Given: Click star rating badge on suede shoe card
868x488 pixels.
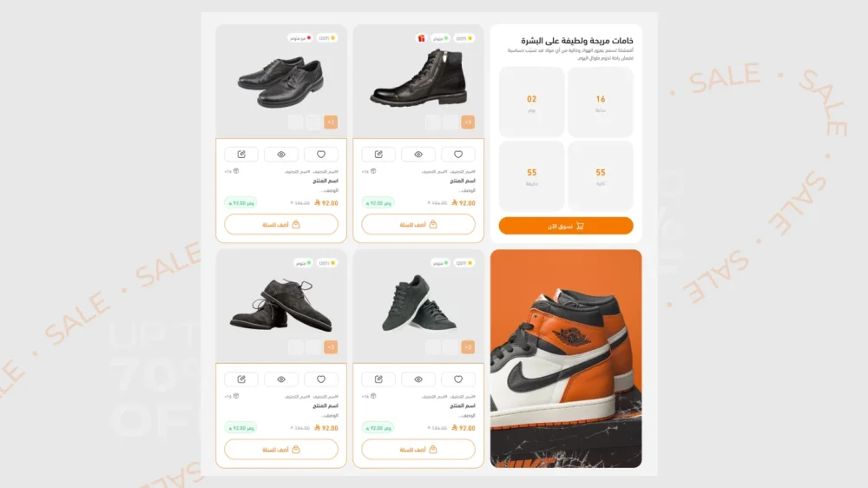Looking at the screenshot, I should click(x=327, y=263).
